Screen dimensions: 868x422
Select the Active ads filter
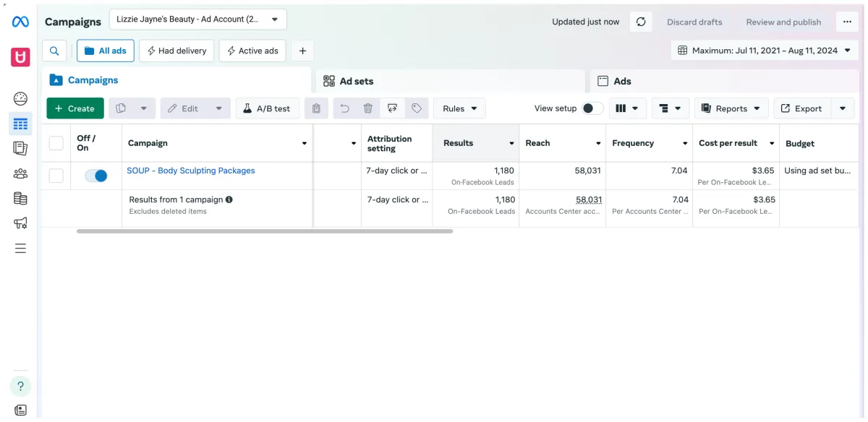coord(252,51)
